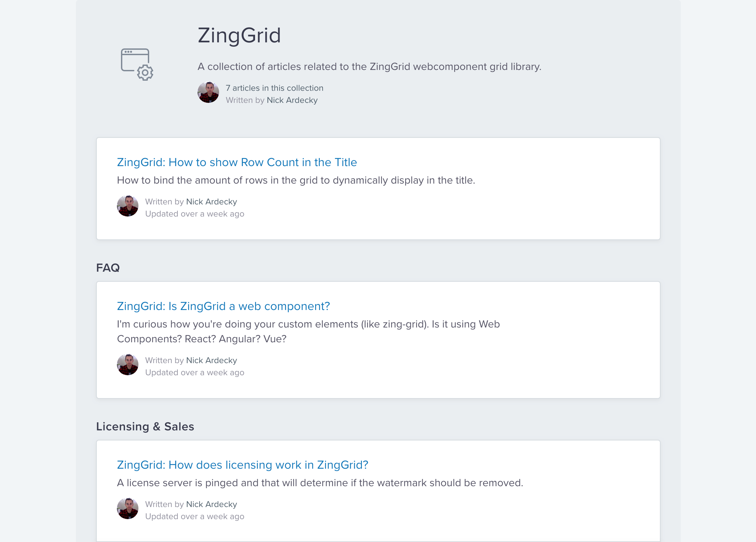This screenshot has height=542, width=756.
Task: Click Nick Ardecky name in collection header
Action: 292,100
